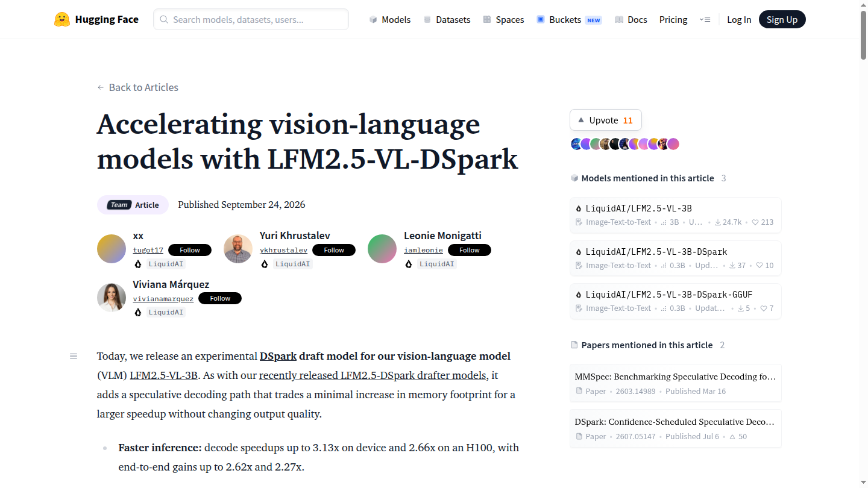Click the LiquidAI logo icon under vivianamarquez
This screenshot has width=868, height=488.
click(138, 312)
